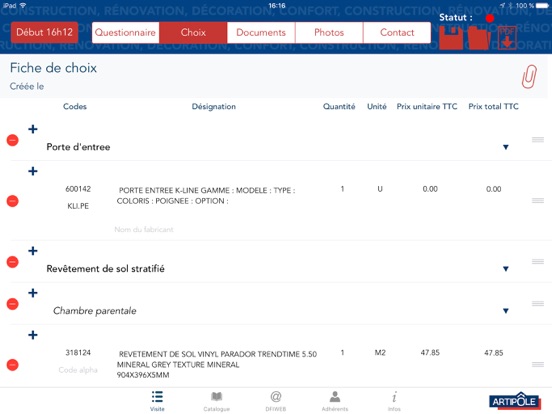Export the PDF download icon
Image resolution: width=552 pixels, height=414 pixels.
(507, 37)
